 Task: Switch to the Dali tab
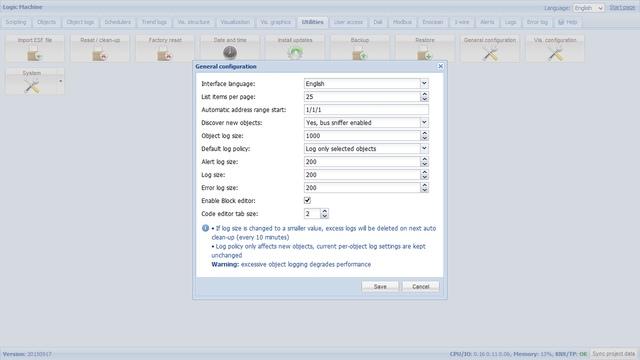(x=378, y=22)
